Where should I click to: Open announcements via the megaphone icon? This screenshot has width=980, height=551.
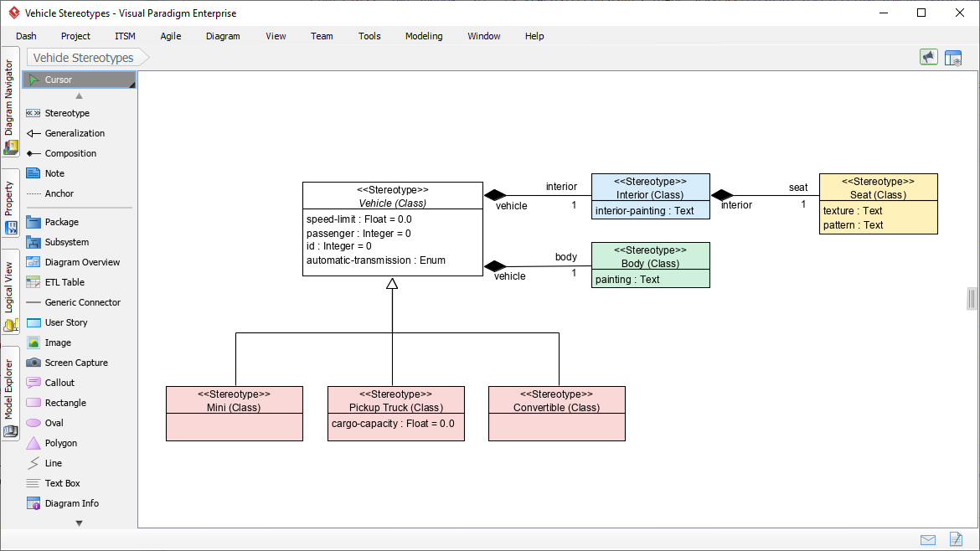coord(929,57)
